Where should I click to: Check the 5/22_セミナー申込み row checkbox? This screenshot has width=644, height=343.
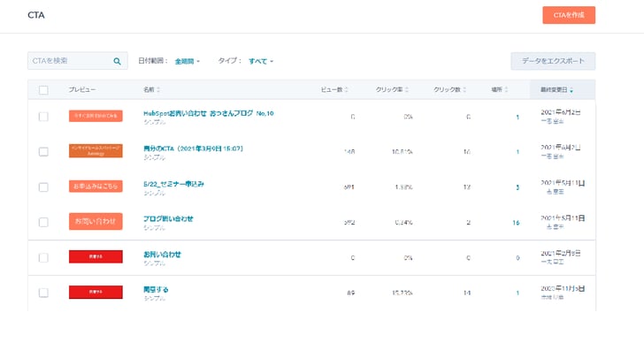(x=43, y=187)
